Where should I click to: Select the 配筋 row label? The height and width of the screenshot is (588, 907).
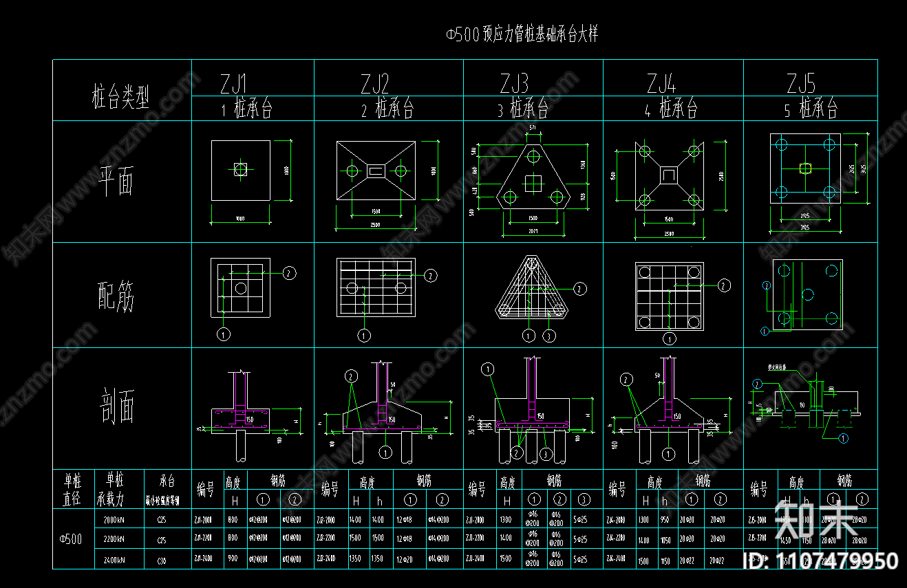(116, 296)
